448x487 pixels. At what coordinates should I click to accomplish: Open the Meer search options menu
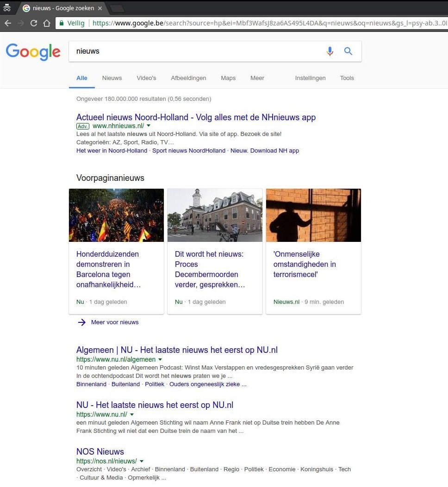point(257,78)
